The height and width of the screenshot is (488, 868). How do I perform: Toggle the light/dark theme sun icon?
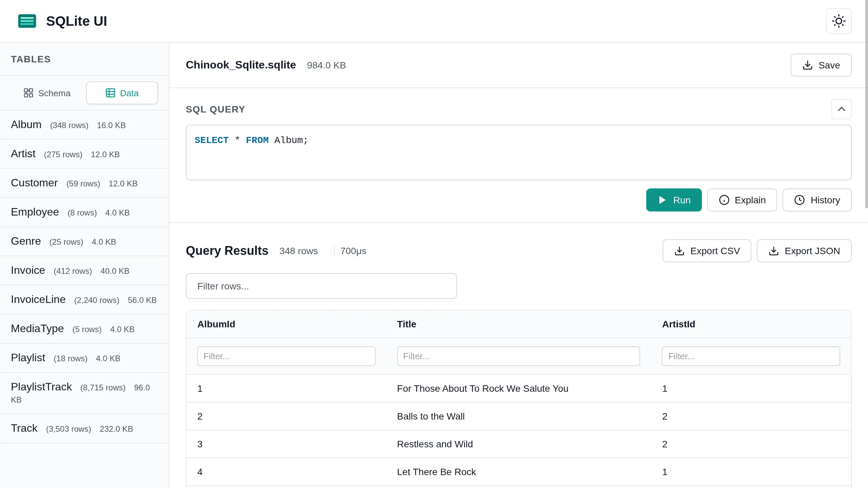pyautogui.click(x=839, y=21)
